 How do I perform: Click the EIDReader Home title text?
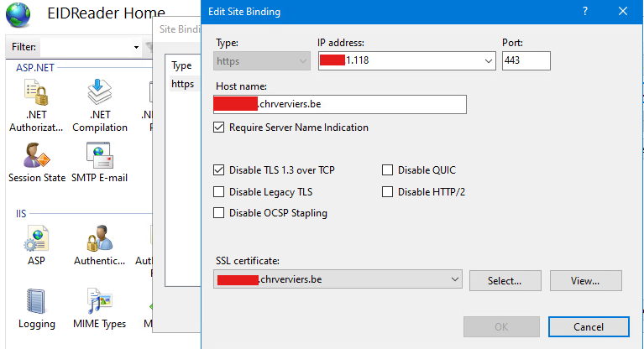[106, 13]
